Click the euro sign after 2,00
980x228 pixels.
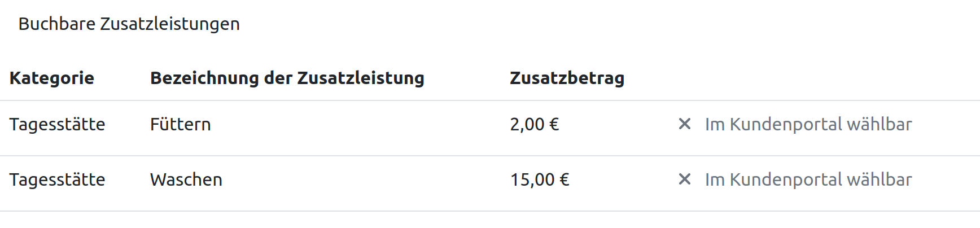point(554,124)
